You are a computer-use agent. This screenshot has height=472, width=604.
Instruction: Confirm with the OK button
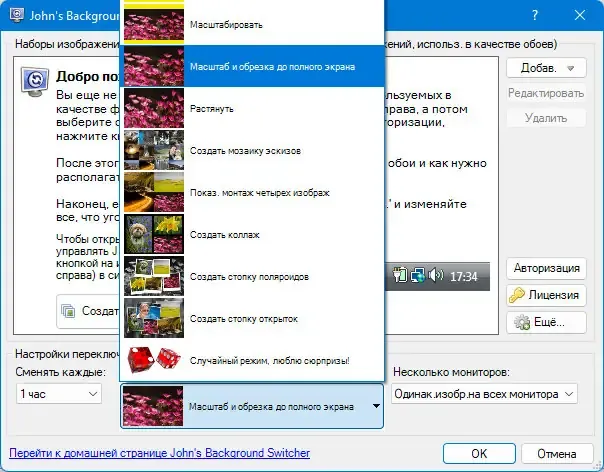pos(479,454)
